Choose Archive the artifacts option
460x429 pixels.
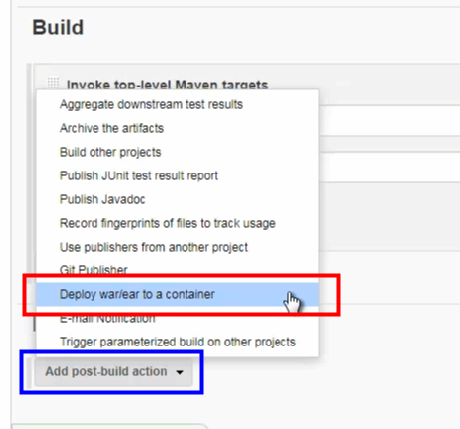[x=112, y=128]
